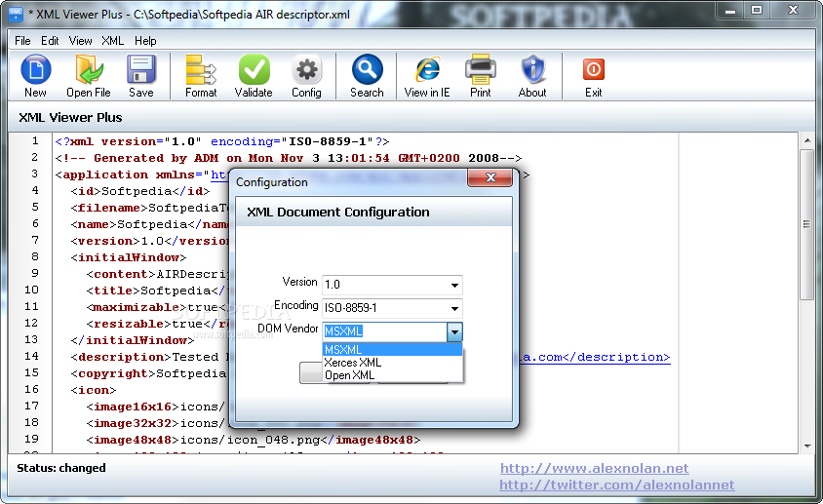The image size is (823, 504).
Task: Click the 'Status: changed' status text
Action: pos(60,468)
